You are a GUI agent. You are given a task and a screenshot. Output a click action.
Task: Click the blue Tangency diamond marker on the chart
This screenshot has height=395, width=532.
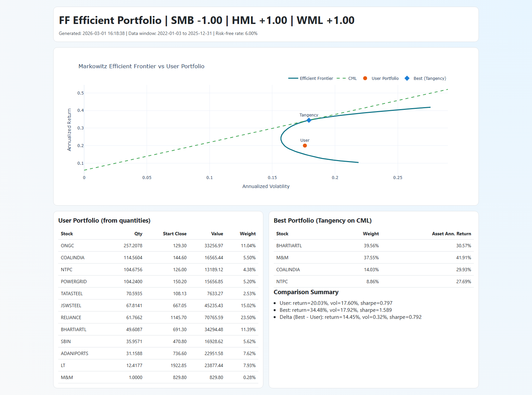(309, 120)
